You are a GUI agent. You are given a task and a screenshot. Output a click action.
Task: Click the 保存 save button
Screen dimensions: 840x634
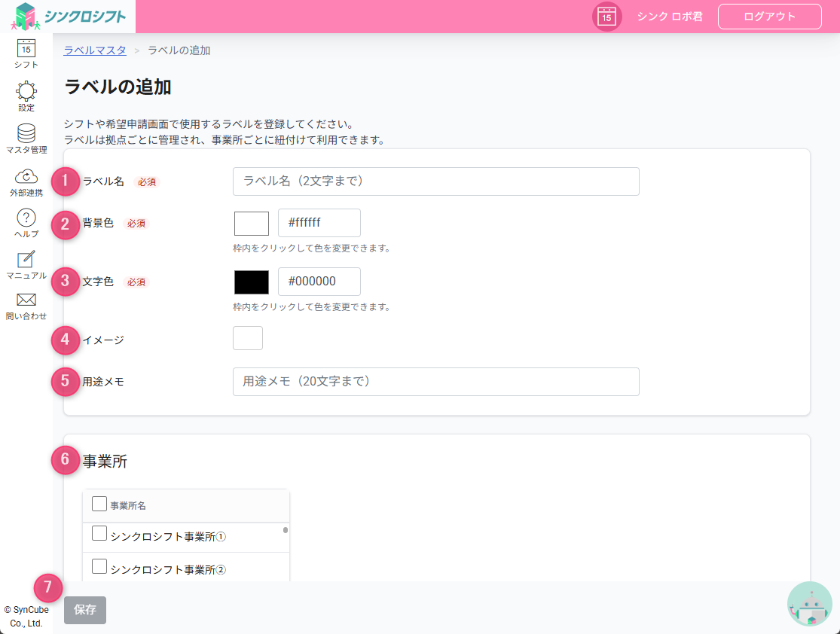coord(85,610)
